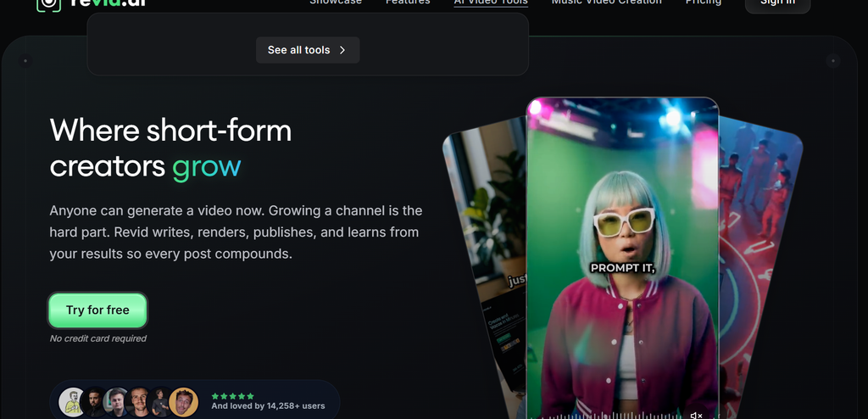Click the Sign in button
Screen dimensions: 868x419
click(778, 4)
